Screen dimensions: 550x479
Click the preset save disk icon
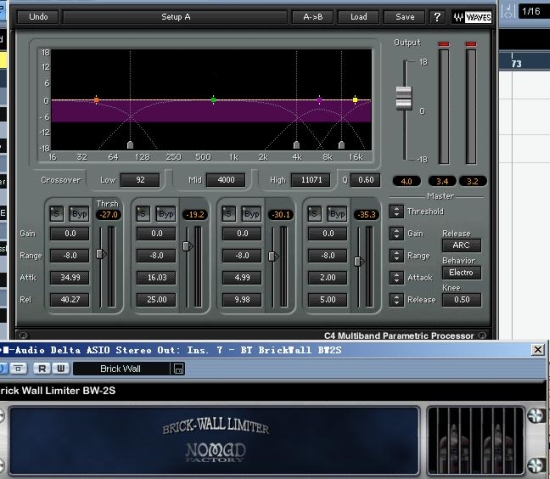coord(179,369)
